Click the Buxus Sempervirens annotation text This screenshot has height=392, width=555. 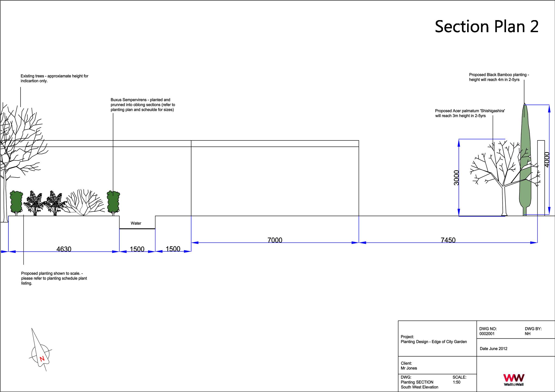click(143, 105)
